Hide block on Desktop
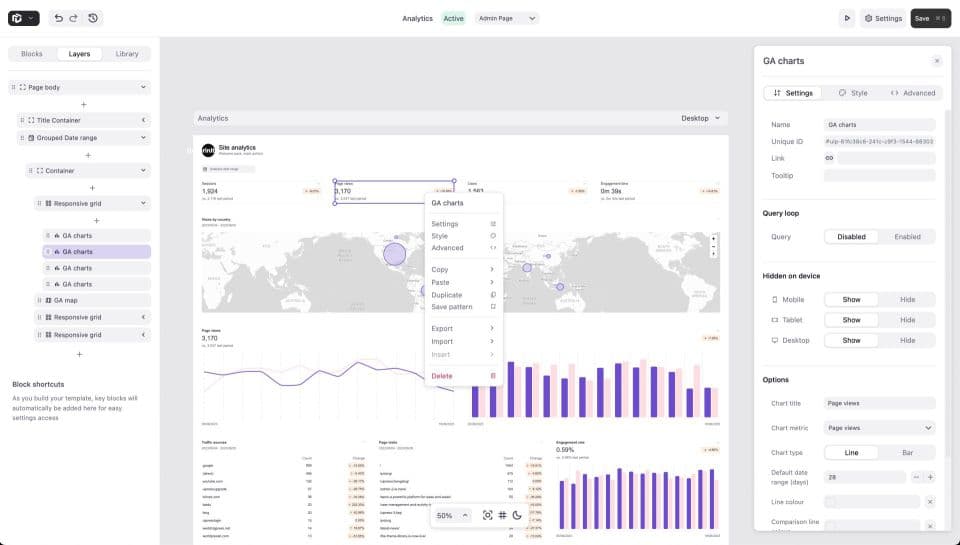 tap(907, 340)
